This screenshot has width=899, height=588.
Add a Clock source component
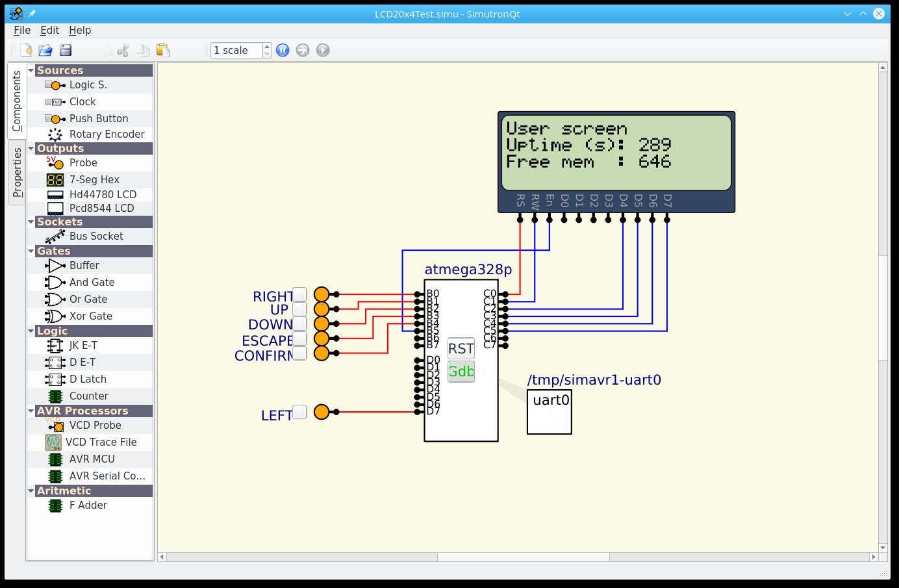(x=82, y=101)
